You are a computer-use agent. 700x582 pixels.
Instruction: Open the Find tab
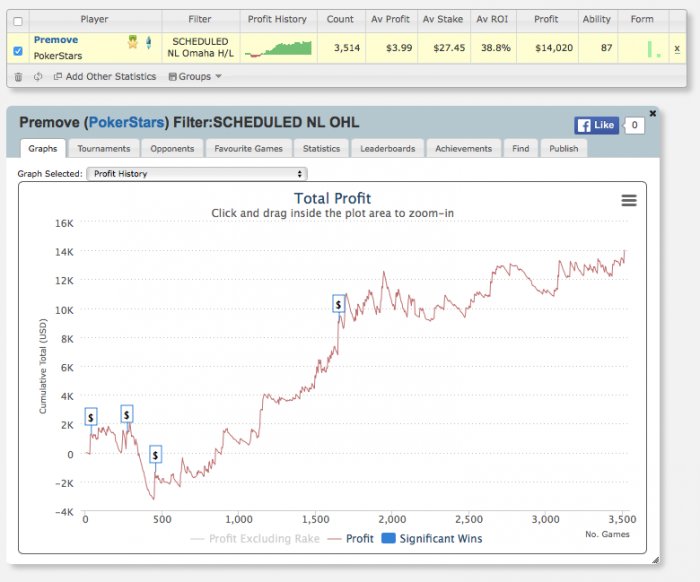pos(521,149)
